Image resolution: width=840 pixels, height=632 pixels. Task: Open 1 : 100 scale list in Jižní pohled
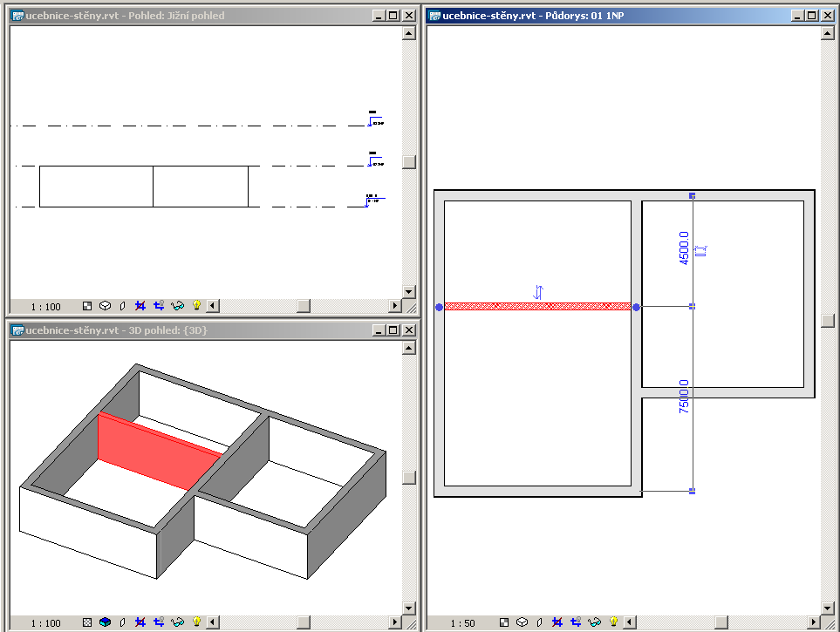(45, 307)
